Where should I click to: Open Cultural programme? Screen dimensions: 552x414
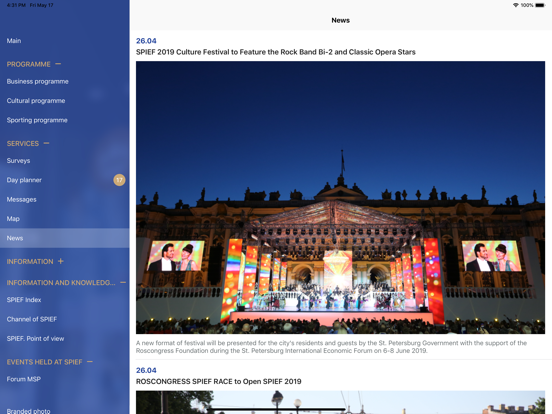point(64,101)
